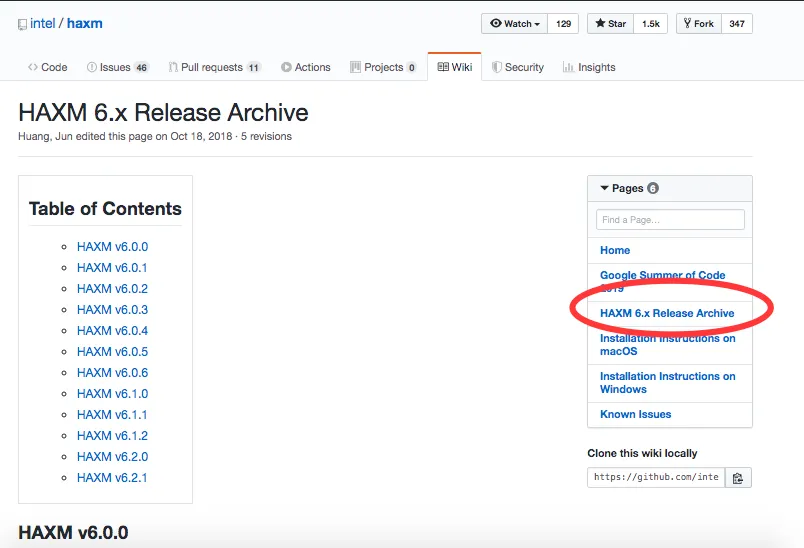The height and width of the screenshot is (548, 804).
Task: Collapse the Pages list triangle
Action: pyautogui.click(x=605, y=188)
